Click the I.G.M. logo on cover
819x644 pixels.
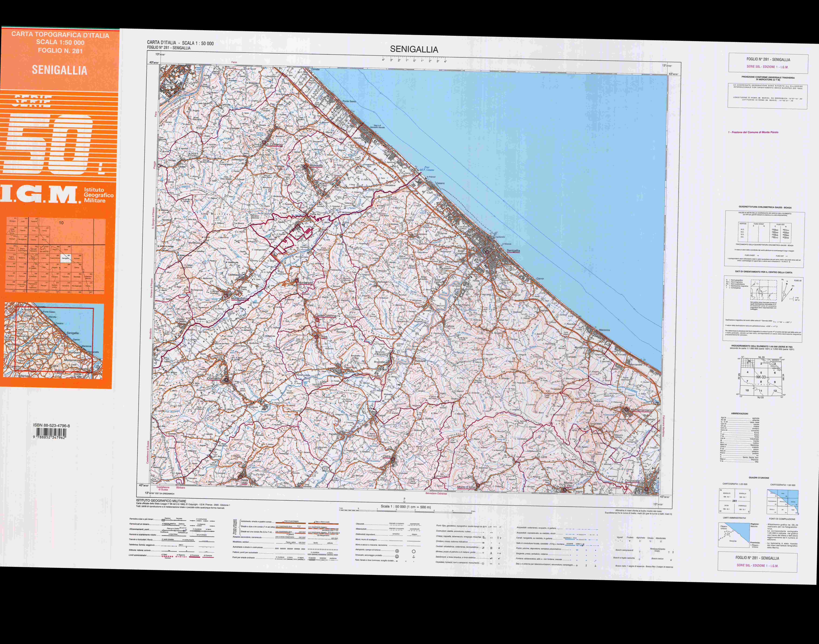tap(40, 194)
